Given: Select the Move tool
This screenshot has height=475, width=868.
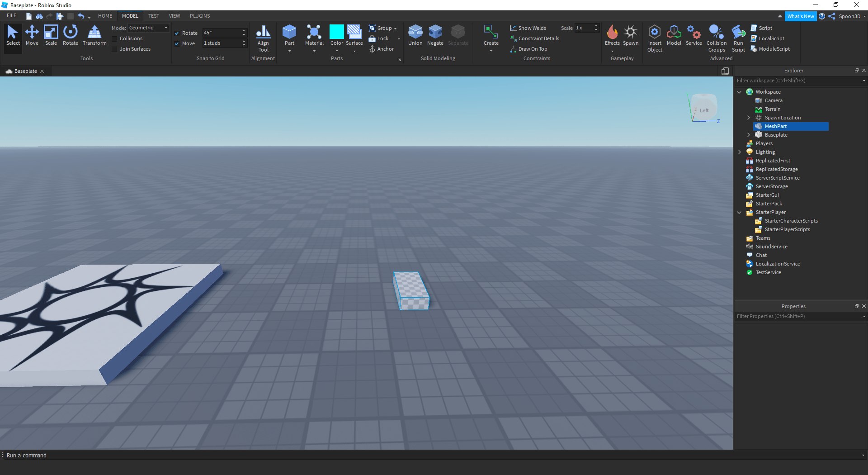Looking at the screenshot, I should click(32, 36).
